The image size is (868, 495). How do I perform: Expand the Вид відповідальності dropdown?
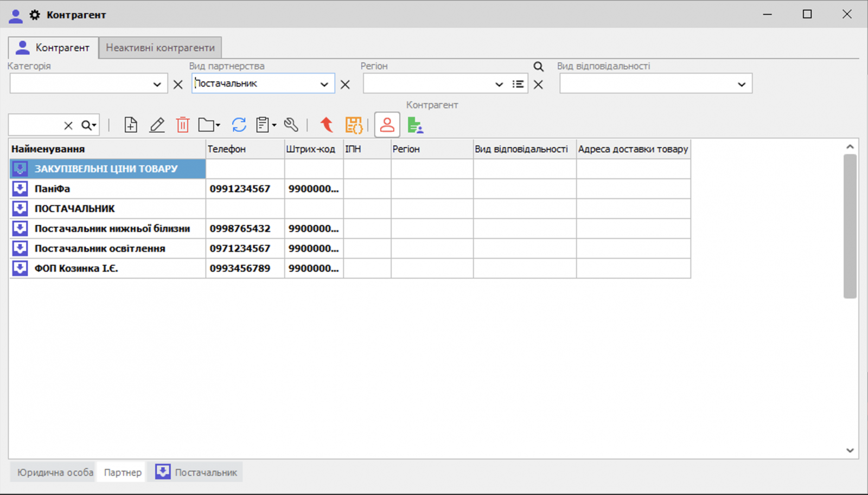pos(741,84)
